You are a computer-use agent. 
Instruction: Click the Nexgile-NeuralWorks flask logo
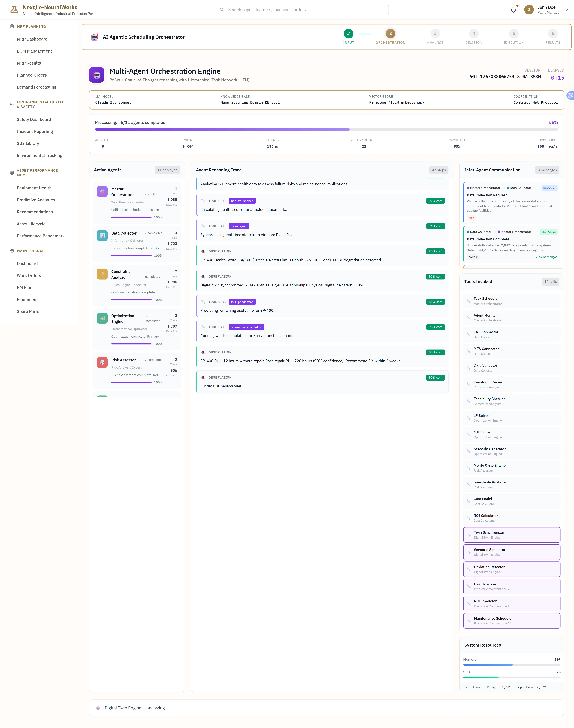14,10
